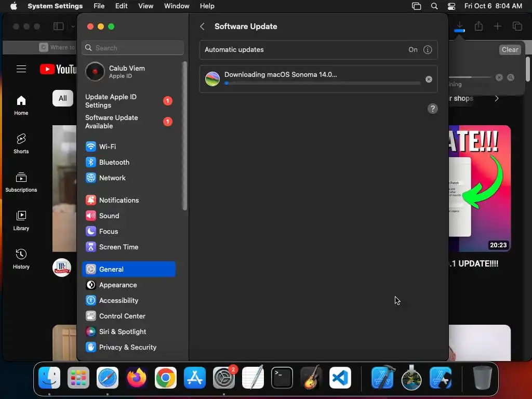Open Spotlight search in menu bar

pos(434,6)
